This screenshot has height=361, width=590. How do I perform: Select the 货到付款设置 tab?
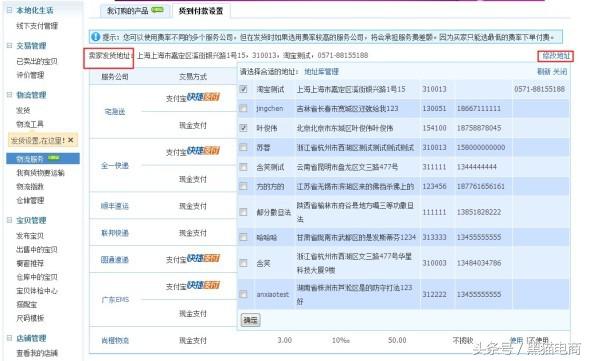pos(201,11)
